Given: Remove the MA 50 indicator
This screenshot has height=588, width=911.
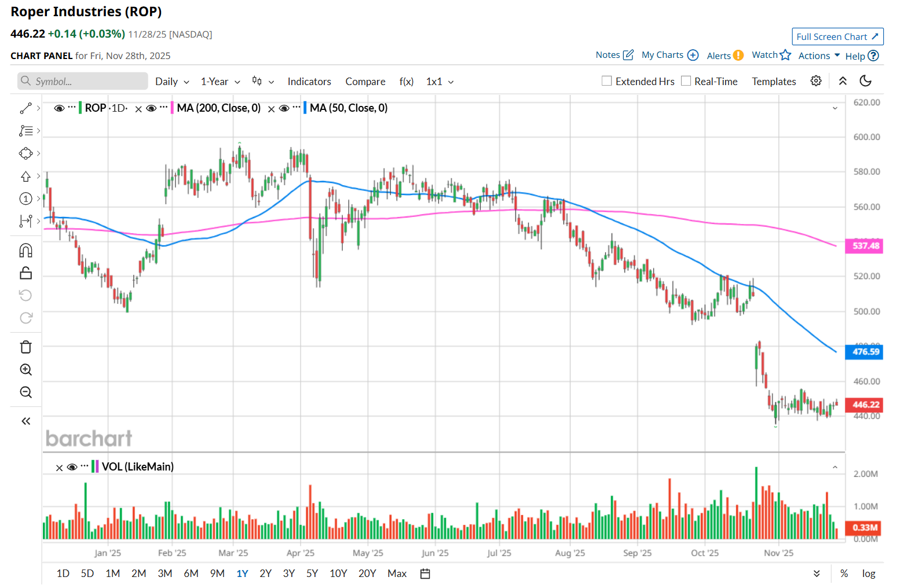Looking at the screenshot, I should pyautogui.click(x=270, y=109).
